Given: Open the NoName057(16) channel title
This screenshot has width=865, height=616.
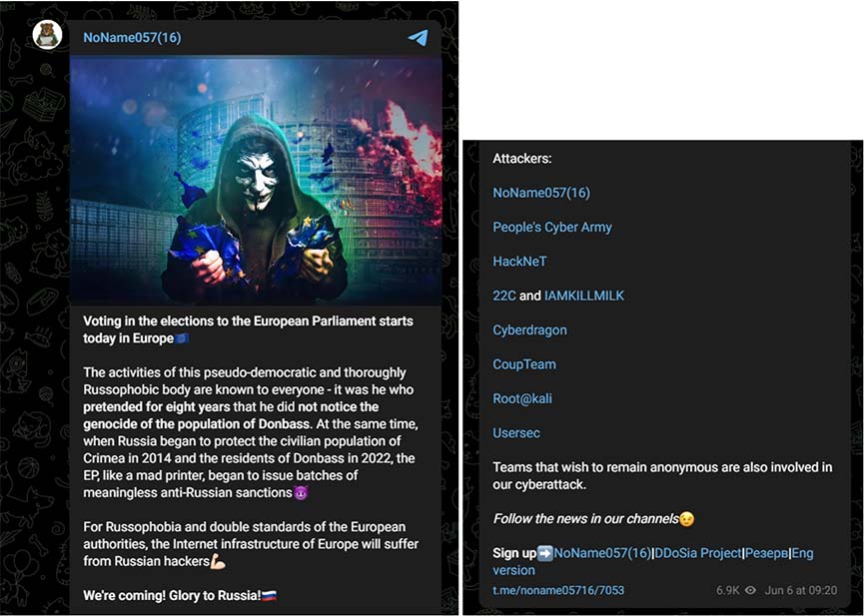Looking at the screenshot, I should pyautogui.click(x=132, y=38).
